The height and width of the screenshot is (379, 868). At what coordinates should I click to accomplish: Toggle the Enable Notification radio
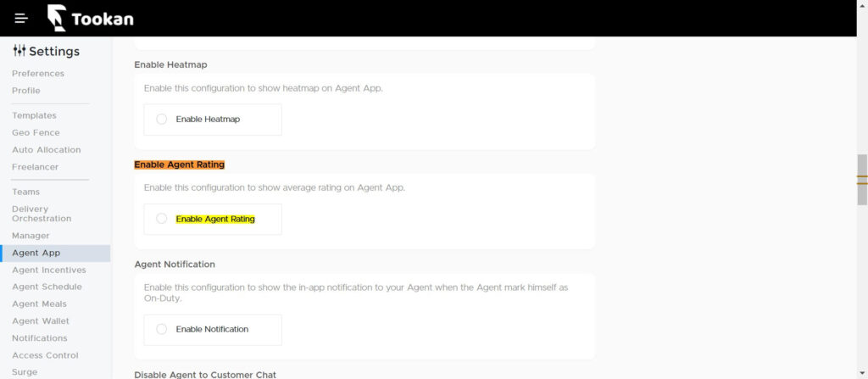[x=161, y=329]
